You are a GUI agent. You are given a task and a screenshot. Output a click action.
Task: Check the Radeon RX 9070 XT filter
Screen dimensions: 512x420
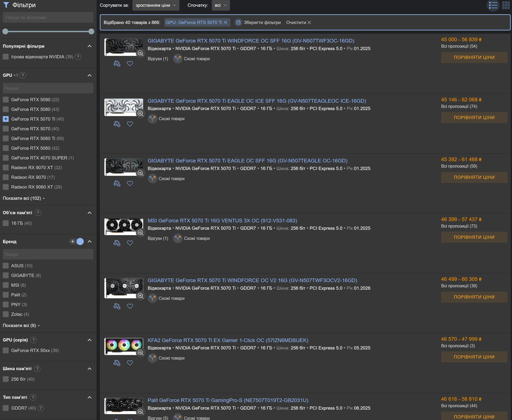(6, 168)
